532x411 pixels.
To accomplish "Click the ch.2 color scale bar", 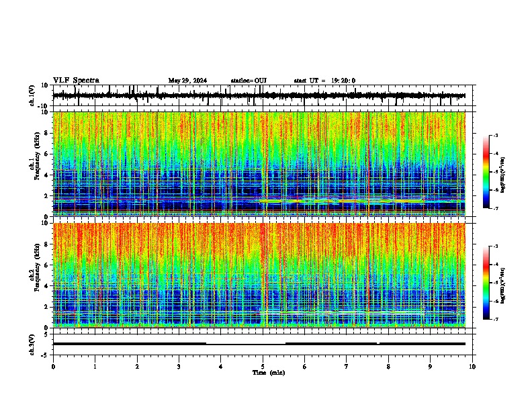I will (486, 283).
